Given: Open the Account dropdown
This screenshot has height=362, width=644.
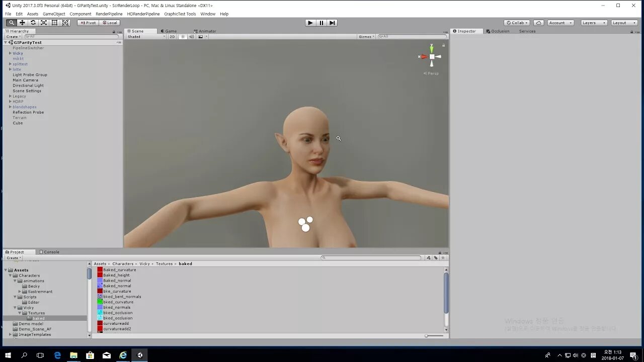Looking at the screenshot, I should [x=560, y=23].
